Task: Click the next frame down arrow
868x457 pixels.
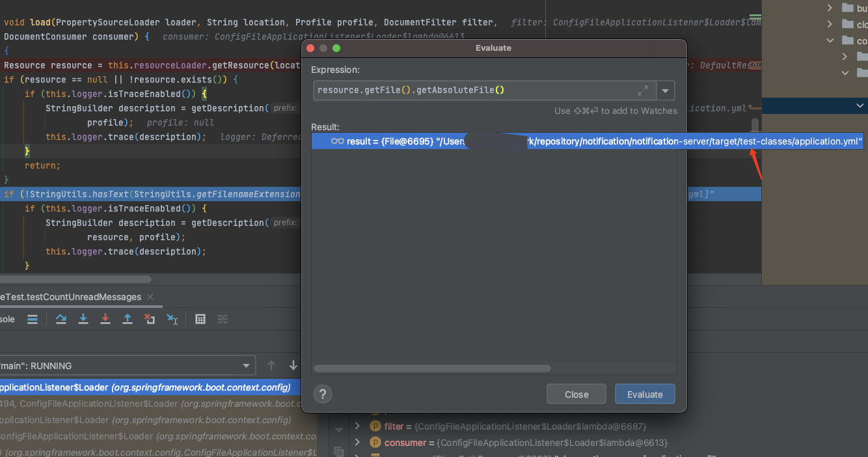Action: click(x=293, y=366)
